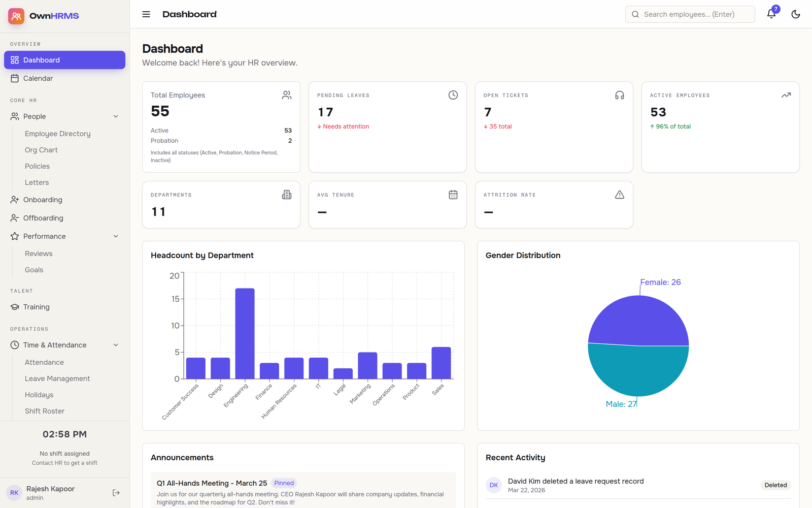Image resolution: width=812 pixels, height=508 pixels.
Task: Click the Calendar sidebar icon
Action: (x=15, y=78)
